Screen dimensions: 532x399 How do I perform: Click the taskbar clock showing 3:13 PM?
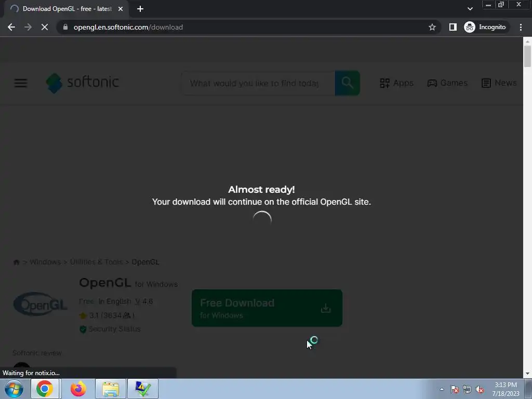point(506,389)
